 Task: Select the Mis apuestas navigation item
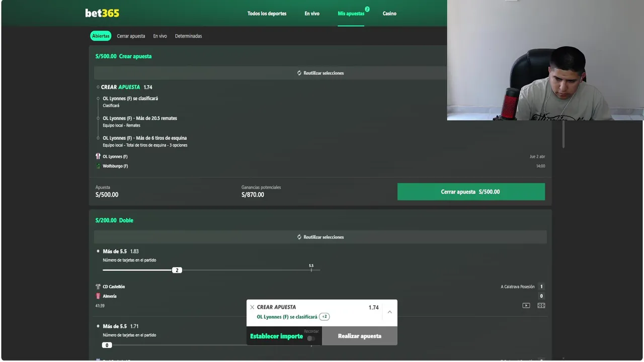351,14
